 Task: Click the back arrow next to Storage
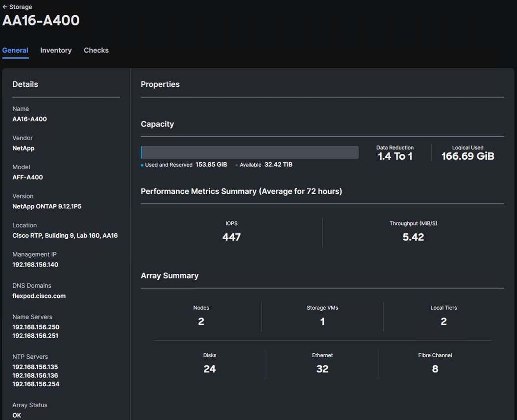[5, 7]
